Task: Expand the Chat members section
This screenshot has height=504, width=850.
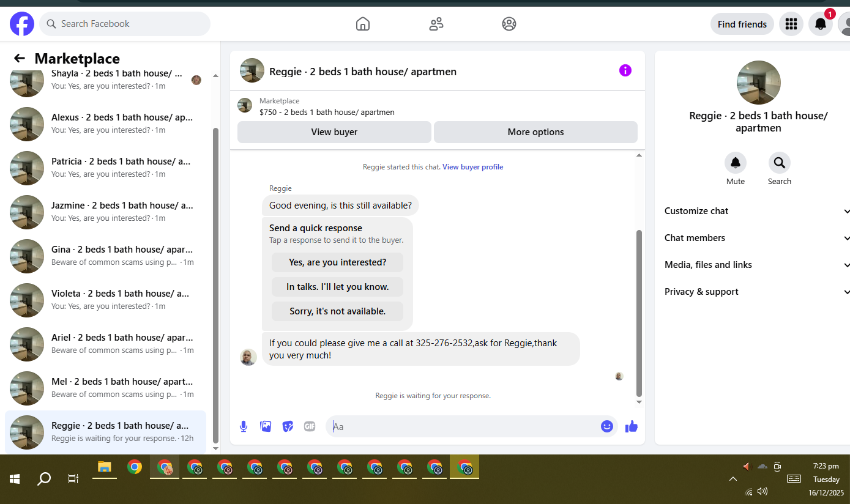Action: [757, 238]
